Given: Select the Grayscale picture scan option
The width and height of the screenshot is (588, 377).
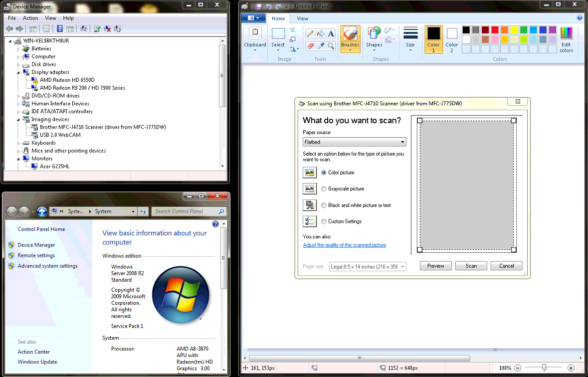Looking at the screenshot, I should coord(324,188).
